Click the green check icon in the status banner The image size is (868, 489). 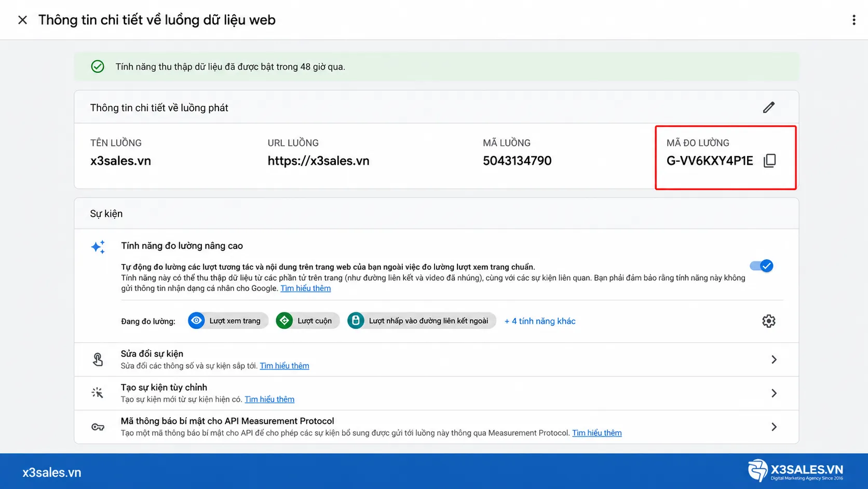pos(98,67)
